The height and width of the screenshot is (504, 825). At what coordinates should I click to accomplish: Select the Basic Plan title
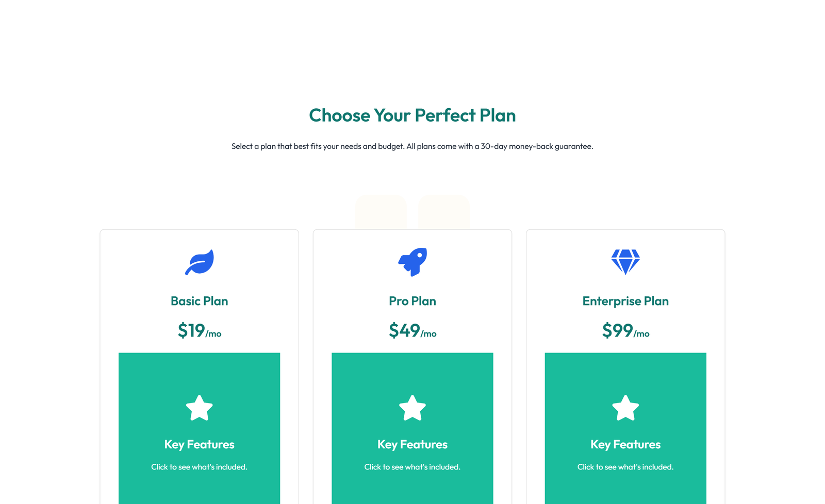click(x=200, y=301)
